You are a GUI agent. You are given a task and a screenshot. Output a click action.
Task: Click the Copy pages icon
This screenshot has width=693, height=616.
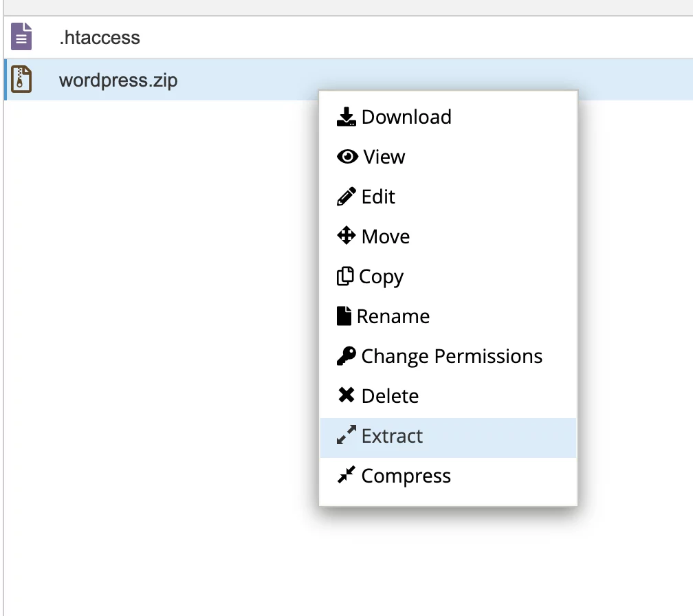pyautogui.click(x=345, y=276)
